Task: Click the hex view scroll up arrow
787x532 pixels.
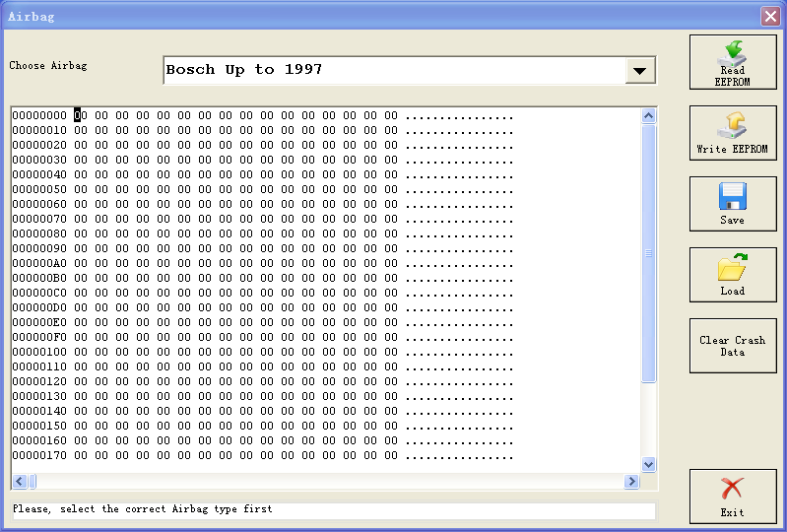Action: [x=648, y=116]
